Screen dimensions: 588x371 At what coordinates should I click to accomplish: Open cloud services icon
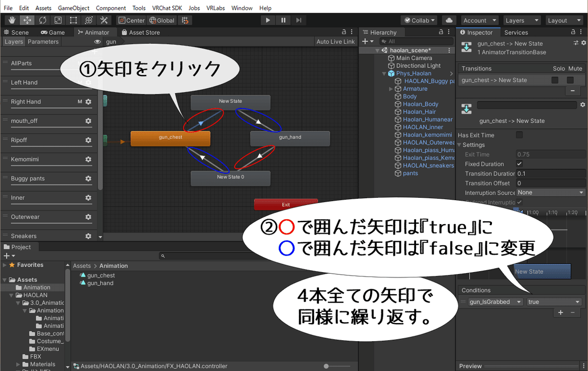pos(448,20)
